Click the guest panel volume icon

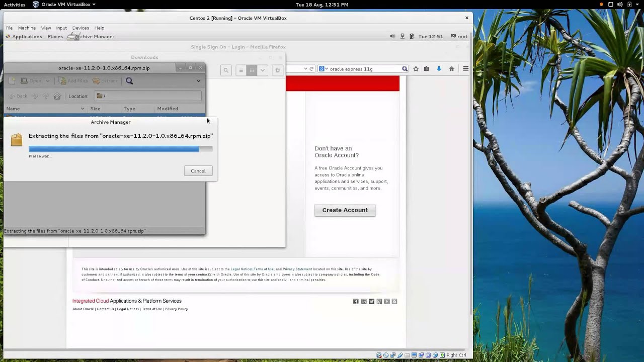[392, 36]
